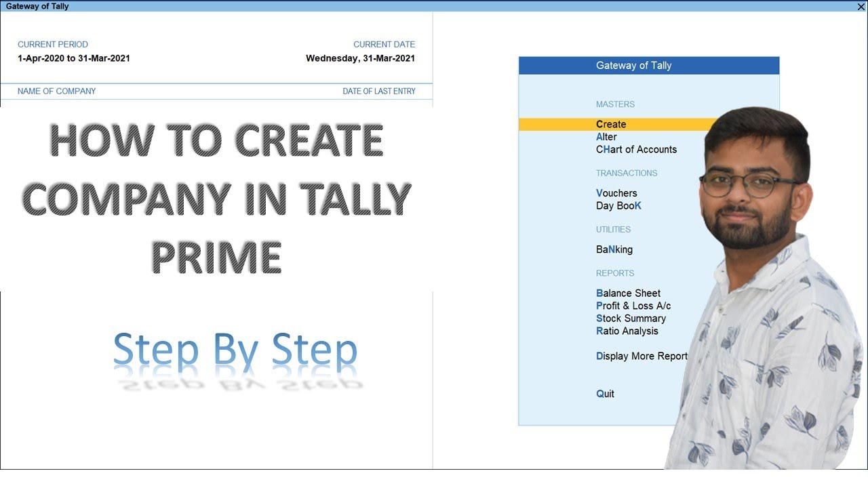Click the MASTERS section label
868x488 pixels.
[615, 104]
